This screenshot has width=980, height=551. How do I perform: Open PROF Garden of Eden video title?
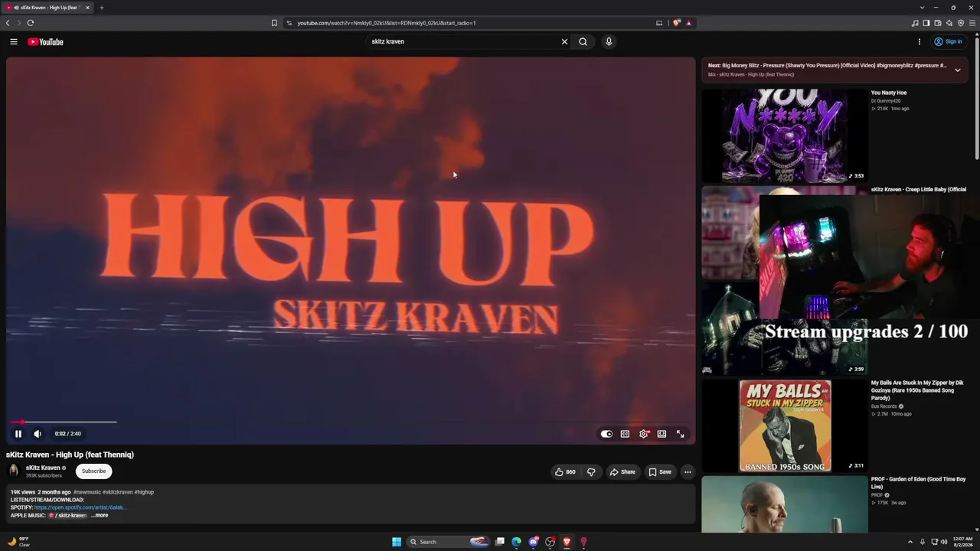tap(919, 483)
